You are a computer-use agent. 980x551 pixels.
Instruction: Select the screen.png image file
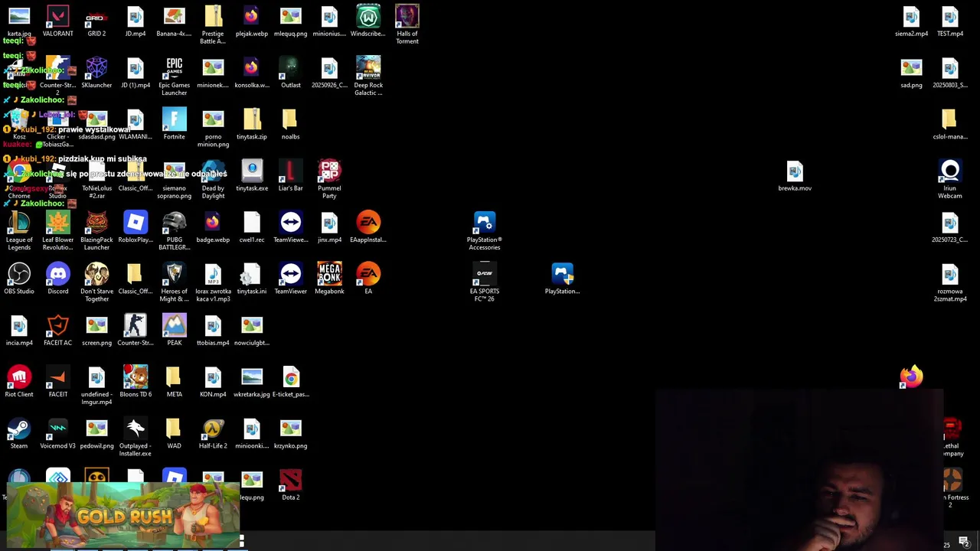pyautogui.click(x=96, y=330)
